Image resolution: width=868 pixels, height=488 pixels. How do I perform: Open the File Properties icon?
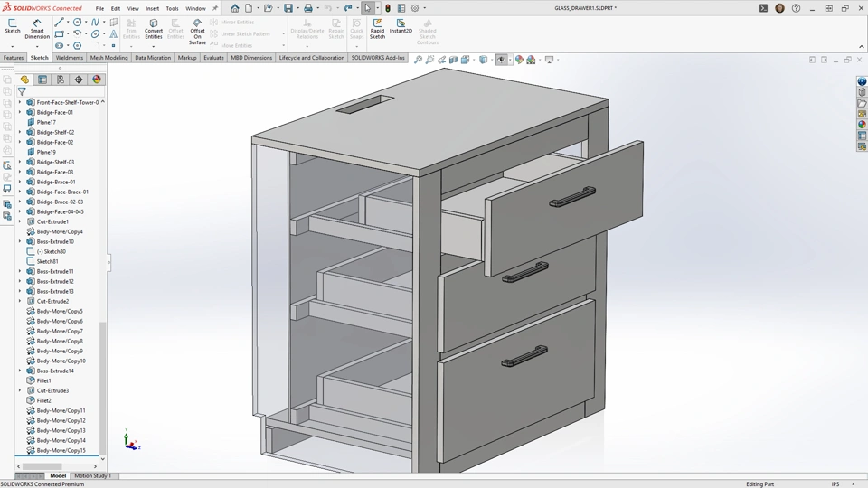401,8
